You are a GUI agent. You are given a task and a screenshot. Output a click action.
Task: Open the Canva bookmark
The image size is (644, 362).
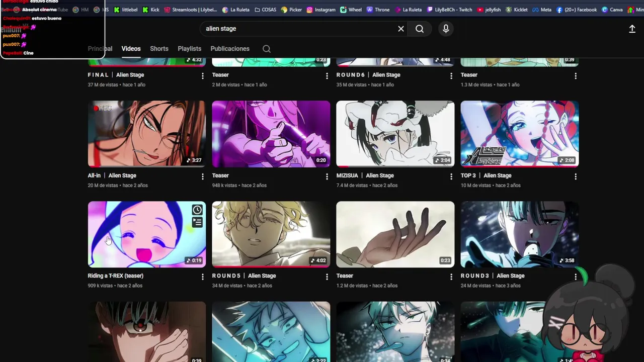(x=612, y=10)
